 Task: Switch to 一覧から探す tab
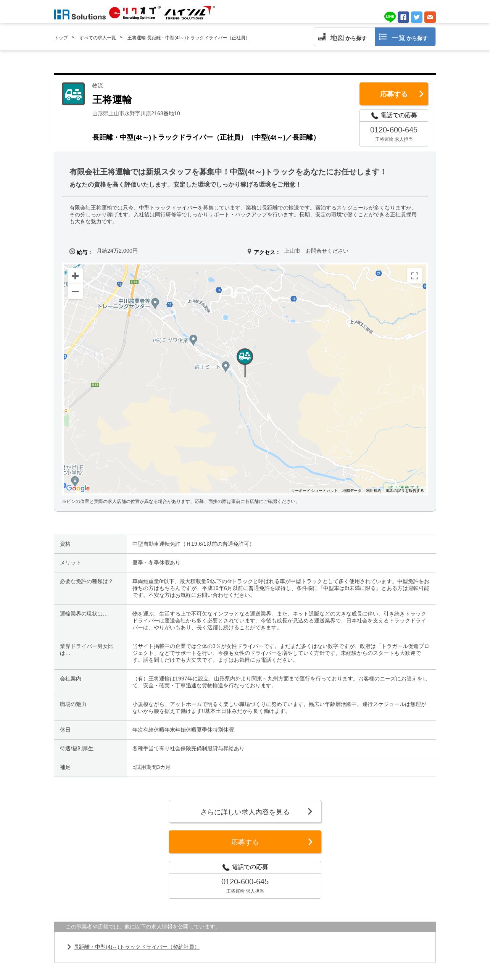pos(405,37)
